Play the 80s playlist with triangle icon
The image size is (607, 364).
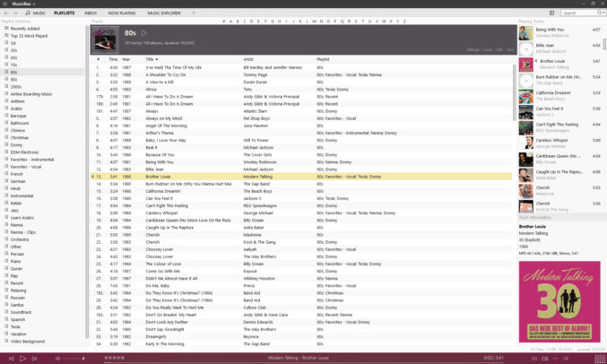click(144, 33)
